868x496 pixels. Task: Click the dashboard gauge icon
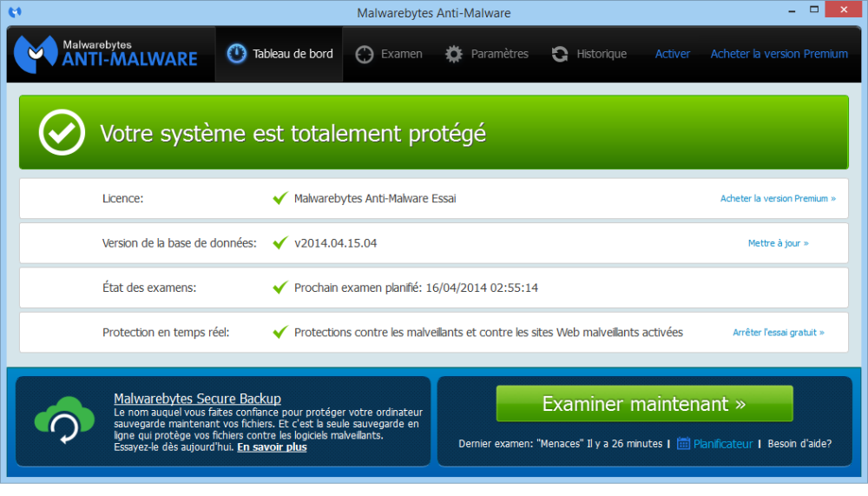[236, 54]
